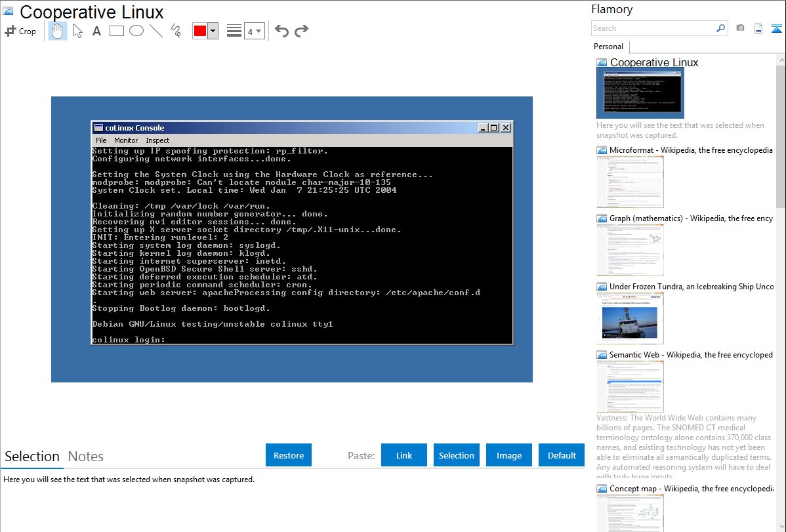The height and width of the screenshot is (532, 786).
Task: Click 'Under Frozen Tundra' snapshot title
Action: click(x=692, y=287)
